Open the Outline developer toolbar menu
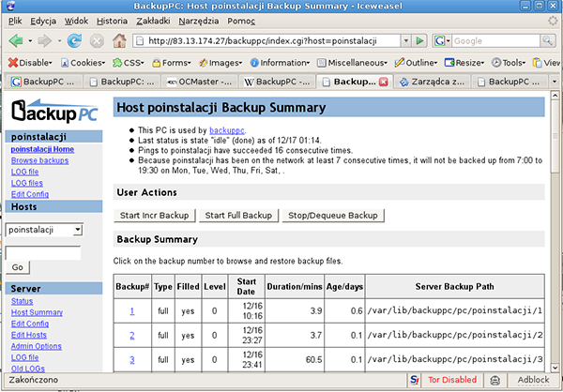The height and width of the screenshot is (392, 563). (x=416, y=63)
